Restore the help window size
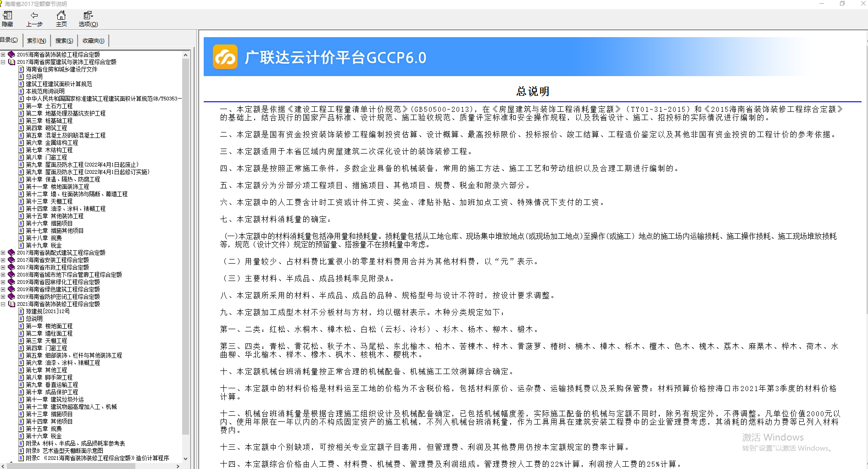Screen dimensions: 868x469 (x=842, y=4)
